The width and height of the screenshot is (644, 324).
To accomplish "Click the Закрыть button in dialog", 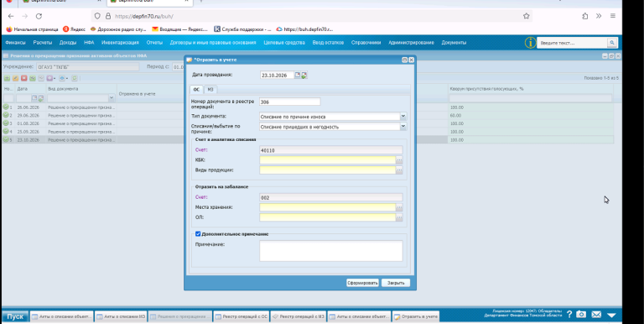I will (x=396, y=283).
